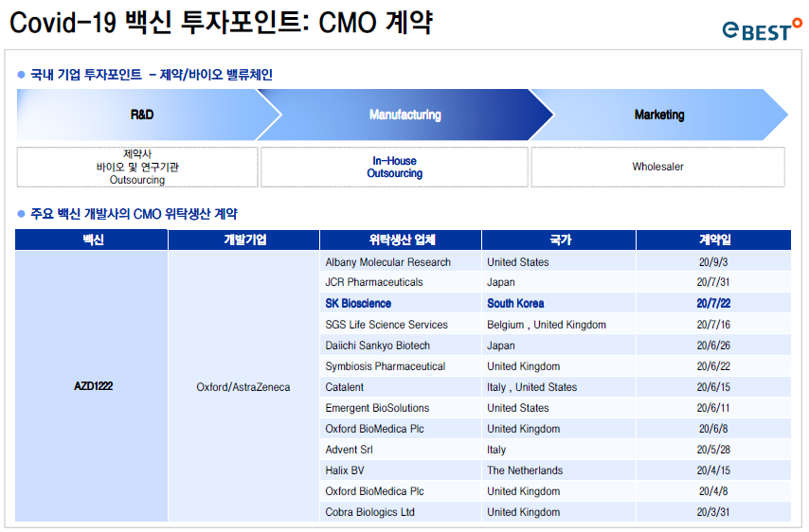Click the Catalent row name
Image resolution: width=809 pixels, height=532 pixels.
coord(344,387)
